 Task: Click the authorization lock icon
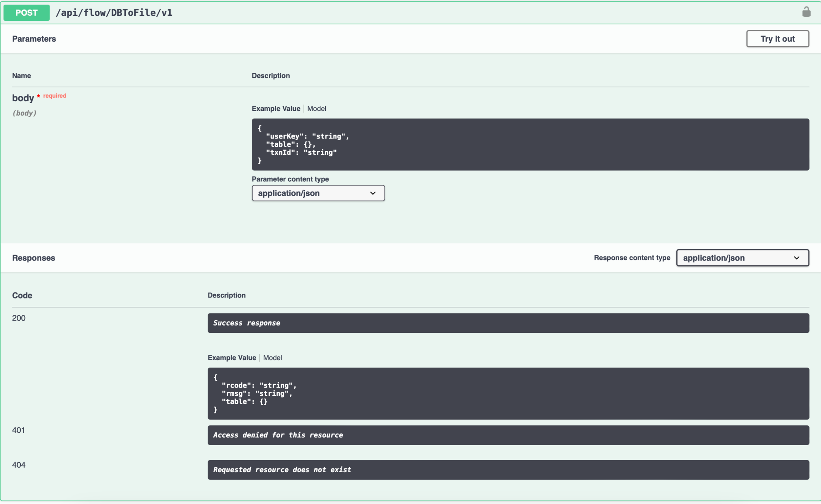pyautogui.click(x=806, y=12)
